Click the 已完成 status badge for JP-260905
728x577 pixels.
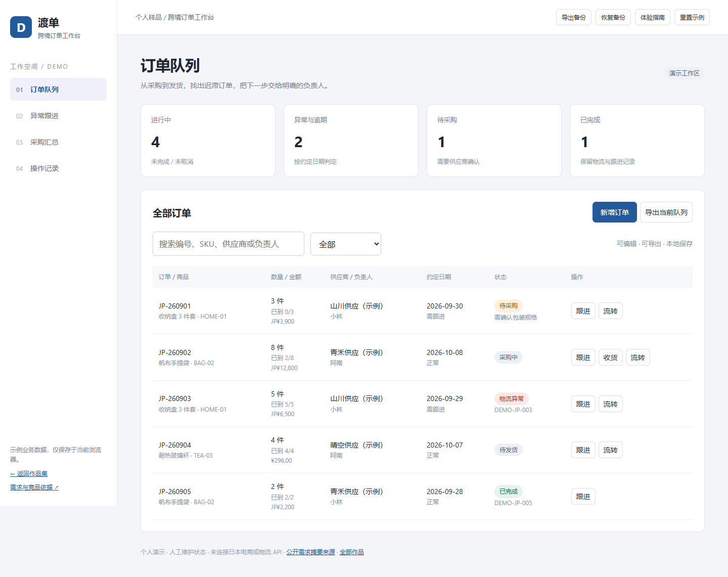tap(509, 491)
